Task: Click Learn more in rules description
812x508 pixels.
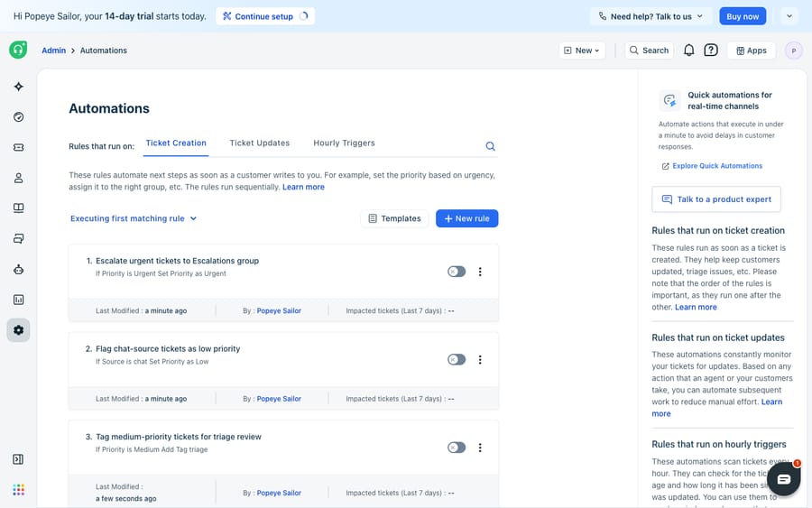Action: 303,188
